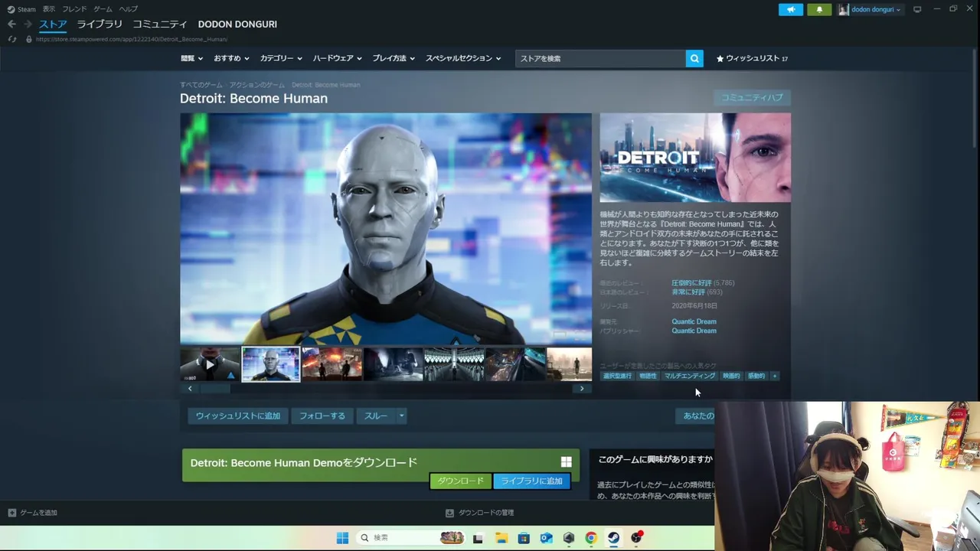Image resolution: width=980 pixels, height=551 pixels.
Task: Click the plus tag button
Action: [x=774, y=376]
